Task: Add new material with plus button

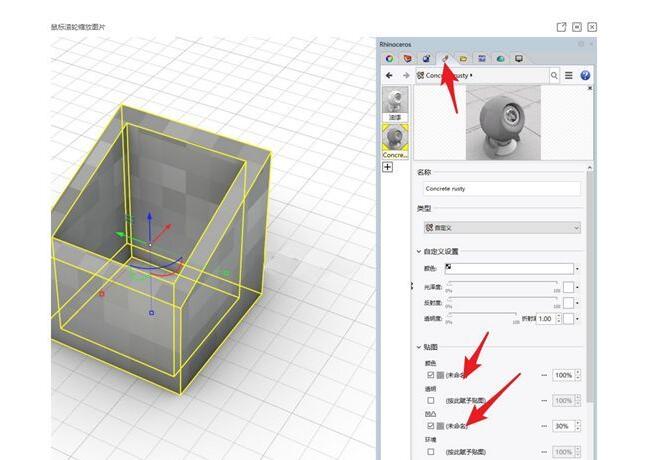Action: pyautogui.click(x=388, y=167)
